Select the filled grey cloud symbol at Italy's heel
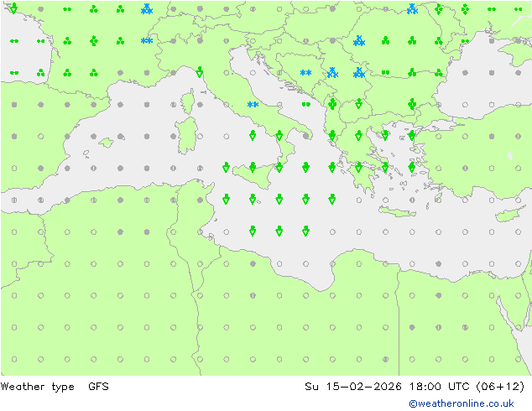Screen dimensions: 532x411 point(306,136)
